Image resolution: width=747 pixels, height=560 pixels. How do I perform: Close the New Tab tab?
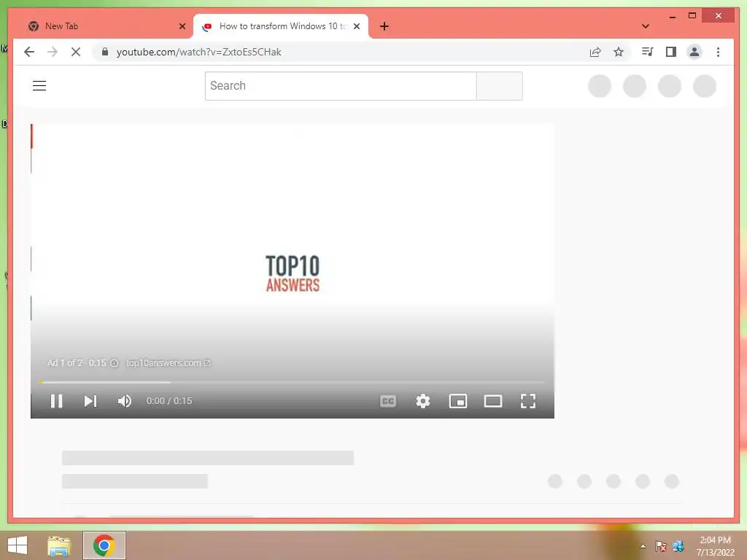182,26
